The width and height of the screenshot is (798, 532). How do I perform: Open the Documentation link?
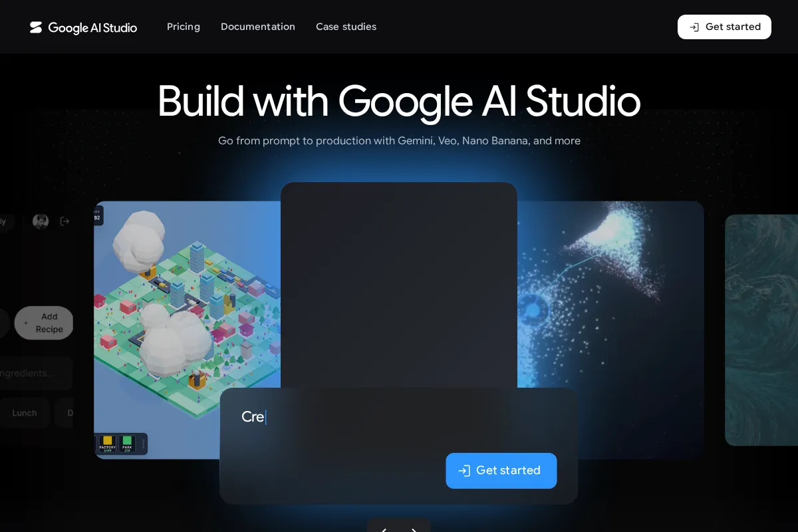click(x=258, y=27)
